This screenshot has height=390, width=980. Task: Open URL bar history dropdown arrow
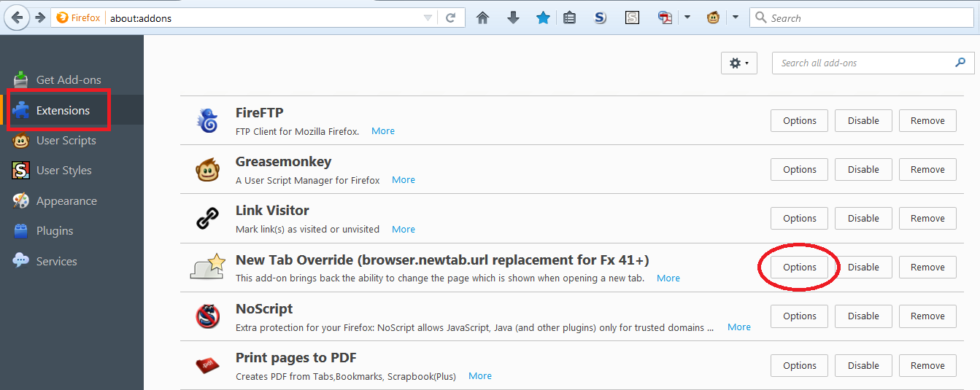pyautogui.click(x=428, y=18)
